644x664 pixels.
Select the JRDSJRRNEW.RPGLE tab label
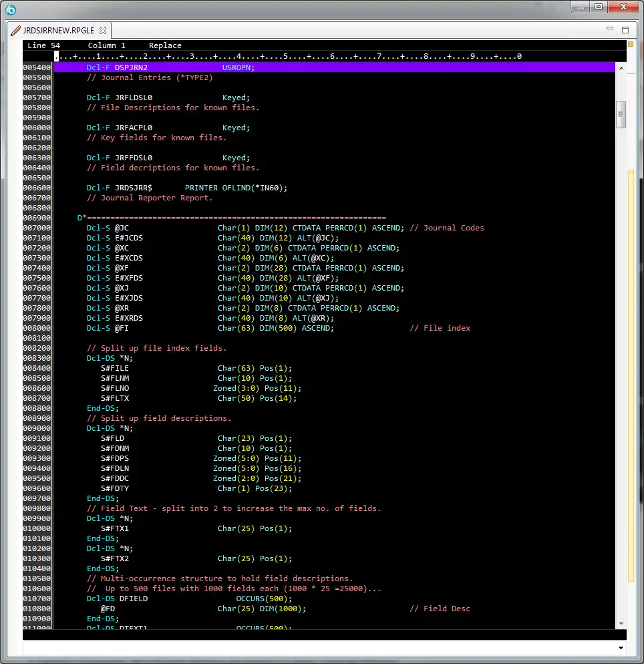click(59, 31)
